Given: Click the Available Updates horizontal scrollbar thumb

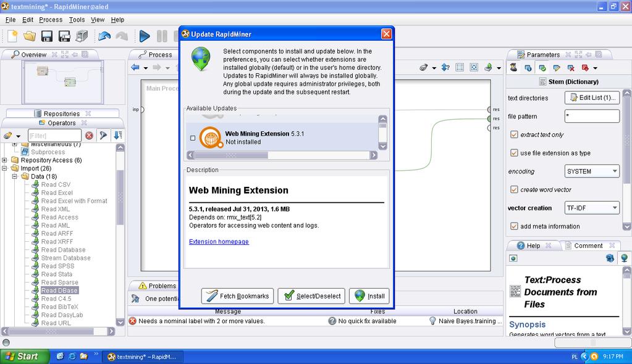Looking at the screenshot, I should 231,155.
